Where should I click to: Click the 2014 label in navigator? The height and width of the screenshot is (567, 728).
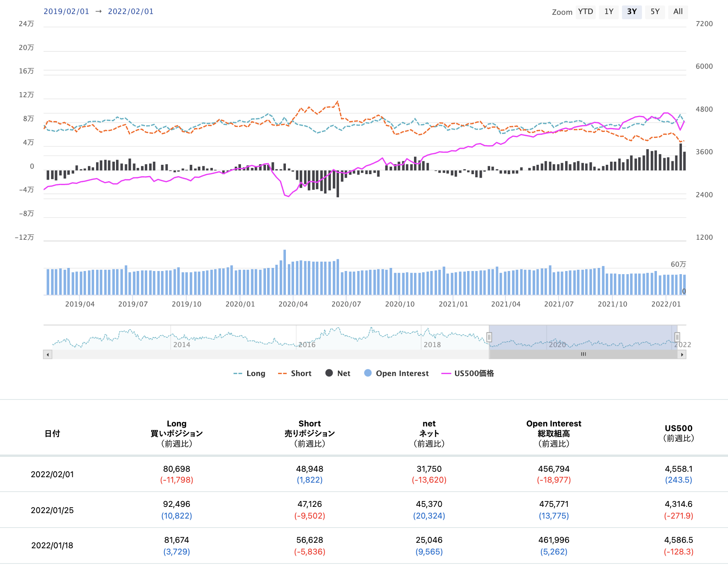tap(182, 345)
